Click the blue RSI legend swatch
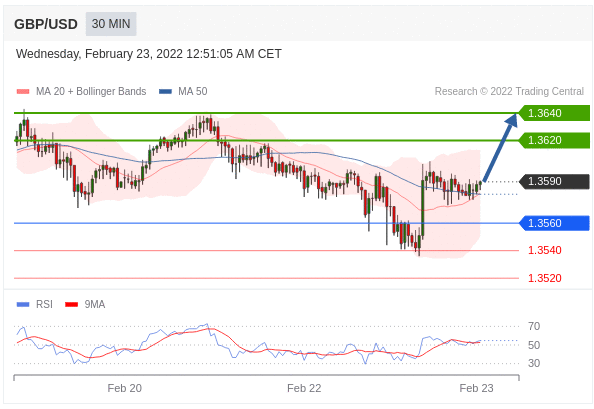 tap(23, 304)
